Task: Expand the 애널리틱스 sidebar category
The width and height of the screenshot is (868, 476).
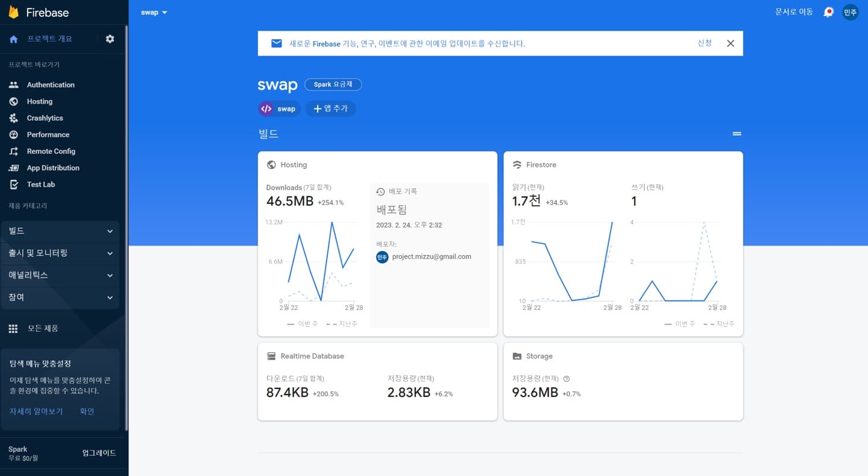Action: point(60,275)
